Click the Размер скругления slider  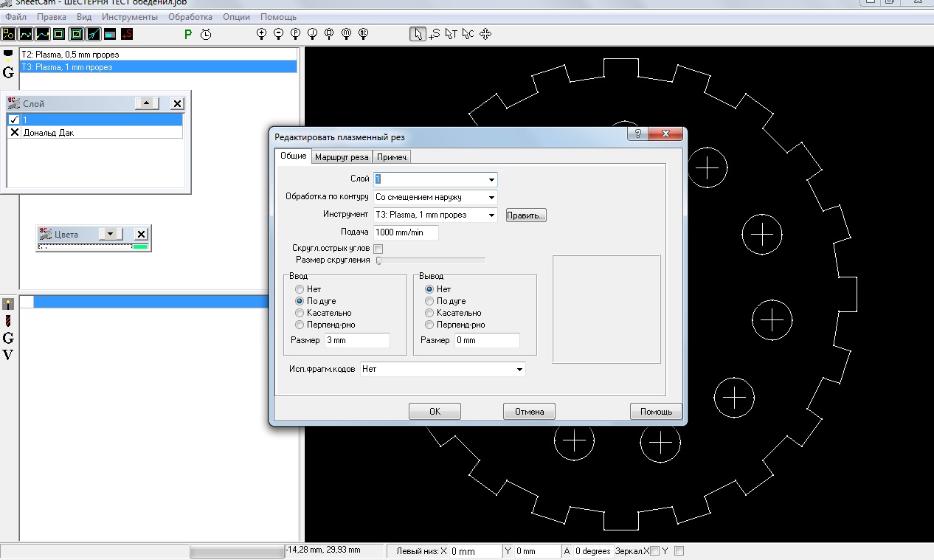point(431,260)
